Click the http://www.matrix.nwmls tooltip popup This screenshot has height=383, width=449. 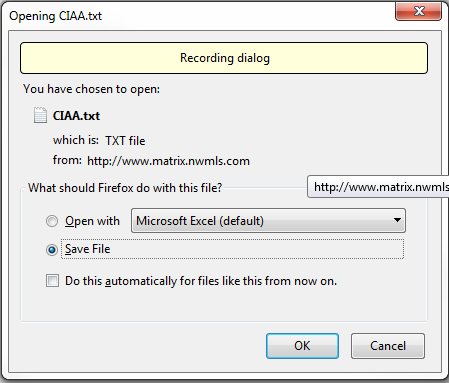[378, 187]
